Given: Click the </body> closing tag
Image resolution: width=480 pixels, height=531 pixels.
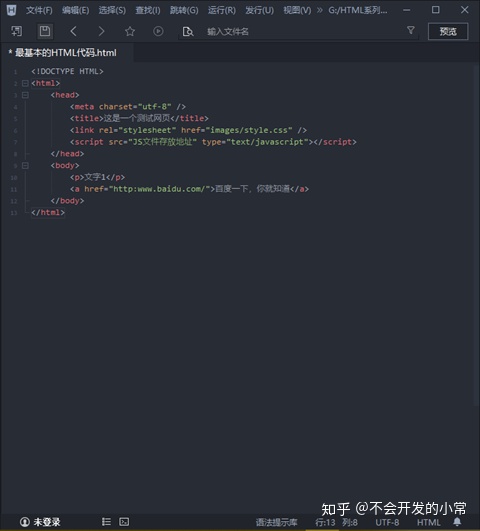Looking at the screenshot, I should 67,201.
